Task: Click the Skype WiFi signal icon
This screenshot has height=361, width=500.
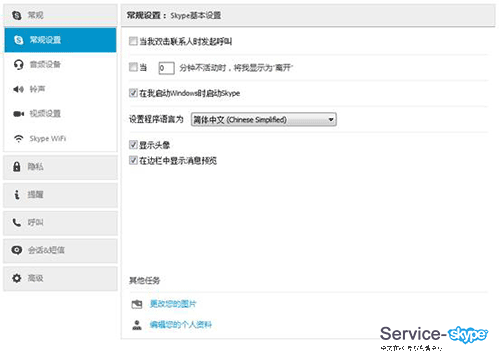Action: tap(18, 139)
